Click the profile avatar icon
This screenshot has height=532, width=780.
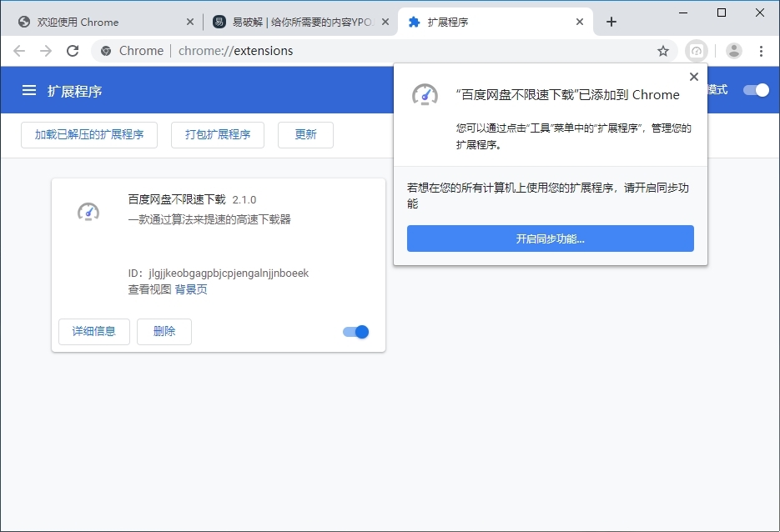[732, 51]
